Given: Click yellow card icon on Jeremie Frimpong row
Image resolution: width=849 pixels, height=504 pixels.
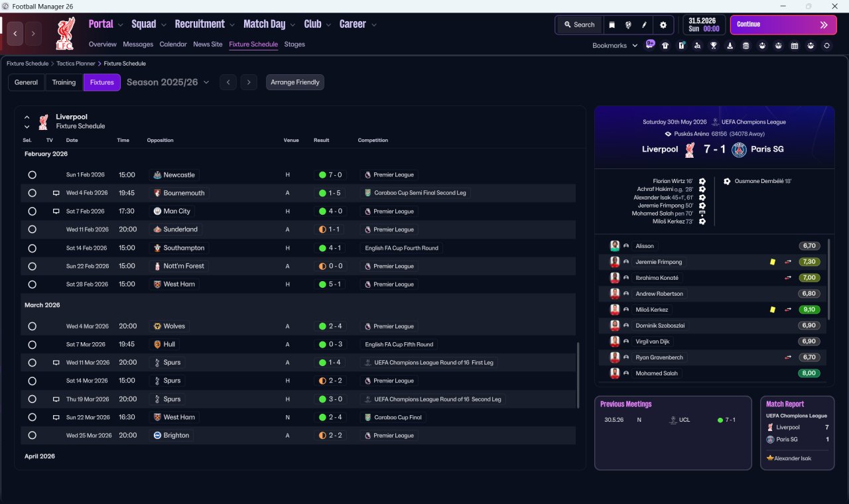Looking at the screenshot, I should [x=773, y=262].
